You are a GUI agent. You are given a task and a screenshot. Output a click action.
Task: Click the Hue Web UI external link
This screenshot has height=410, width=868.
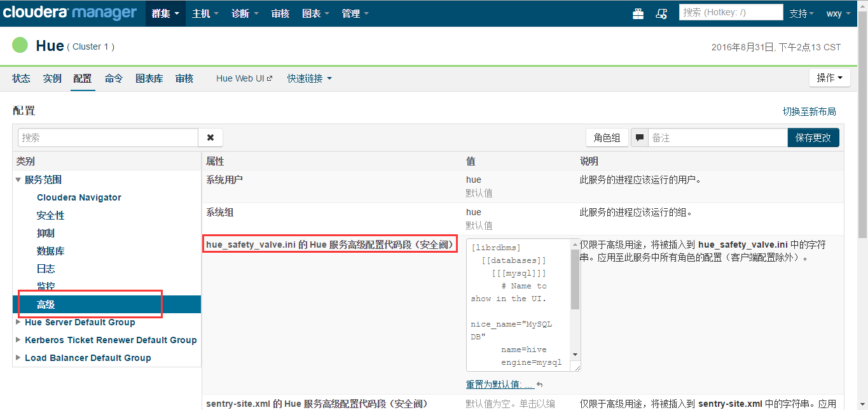point(244,78)
